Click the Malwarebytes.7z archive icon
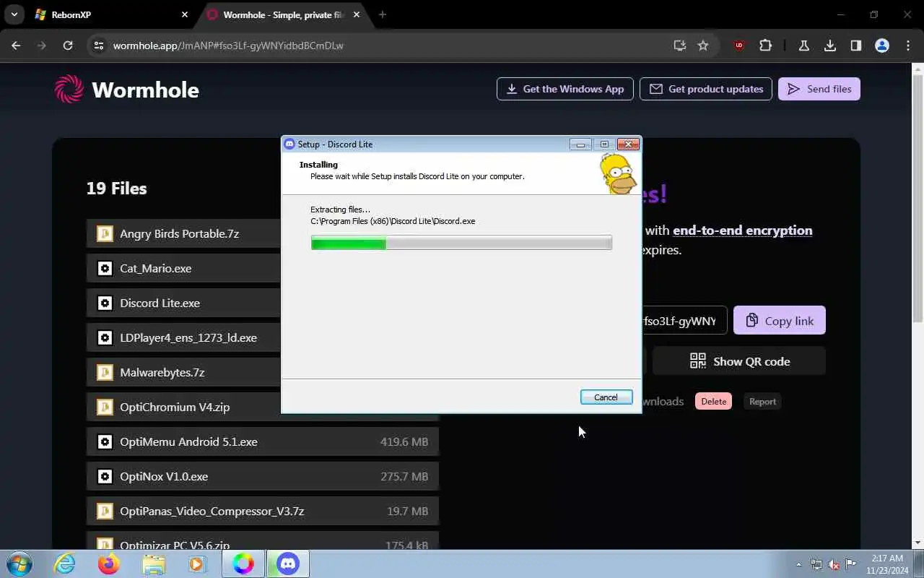The image size is (924, 578). 105,372
